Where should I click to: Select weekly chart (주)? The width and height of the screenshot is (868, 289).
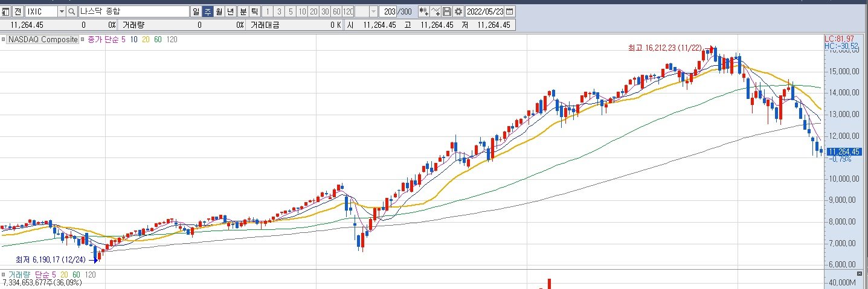(x=208, y=11)
